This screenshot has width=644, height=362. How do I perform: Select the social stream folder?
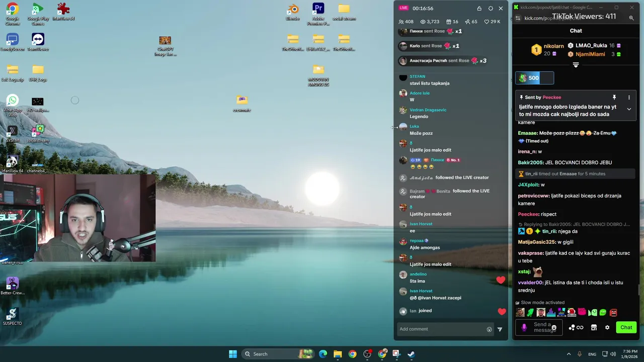point(344,12)
